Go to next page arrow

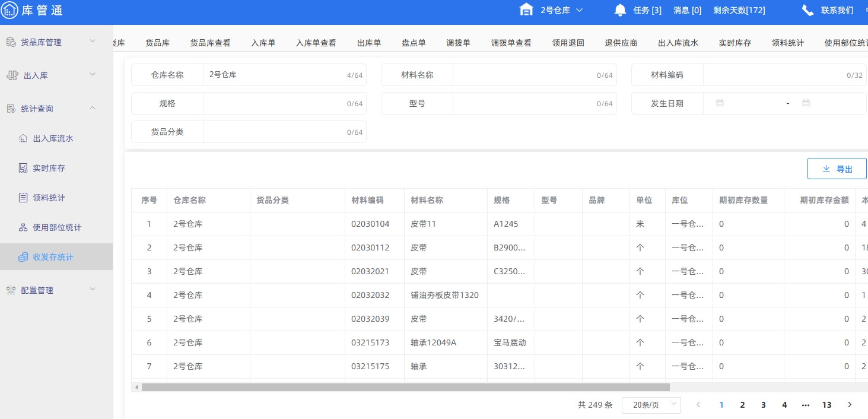coord(850,405)
